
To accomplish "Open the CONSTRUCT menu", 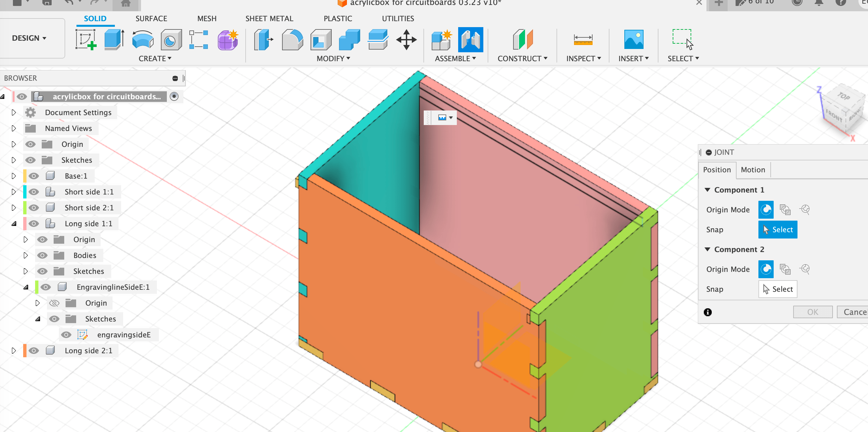I will tap(522, 59).
